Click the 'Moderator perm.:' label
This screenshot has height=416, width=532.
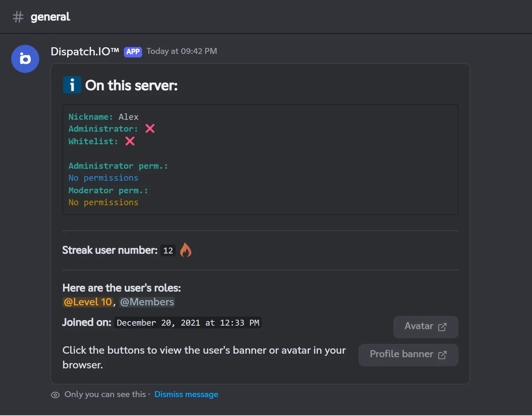[108, 190]
